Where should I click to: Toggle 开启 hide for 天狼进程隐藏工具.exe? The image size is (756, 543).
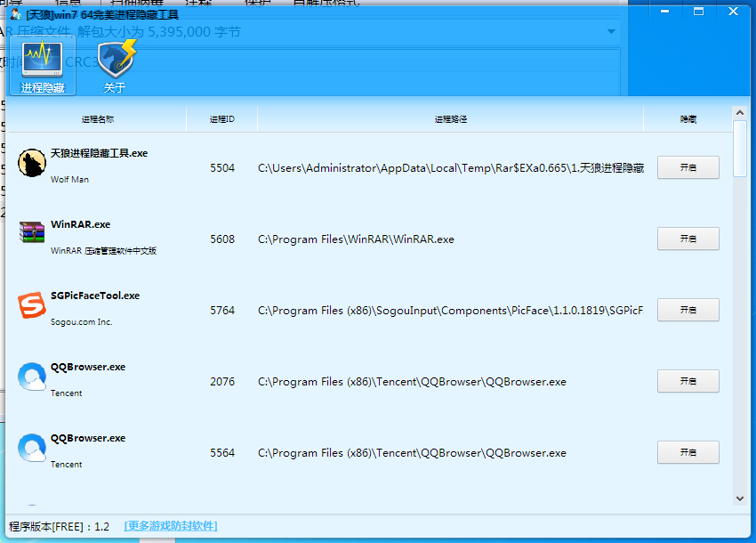tap(688, 167)
